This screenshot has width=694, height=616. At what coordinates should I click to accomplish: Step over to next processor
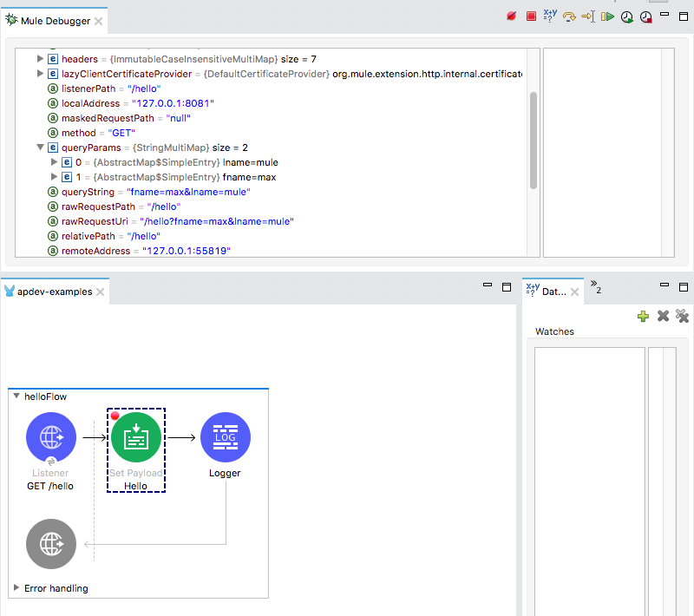[x=569, y=16]
